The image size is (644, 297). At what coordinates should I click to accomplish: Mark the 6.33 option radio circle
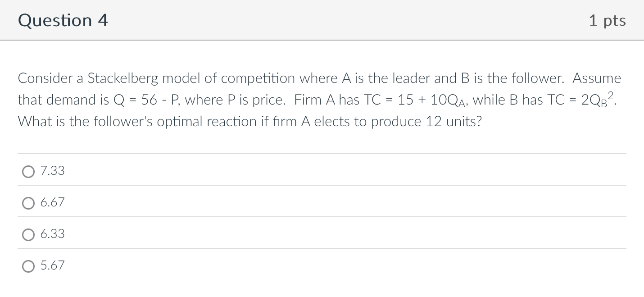point(28,234)
